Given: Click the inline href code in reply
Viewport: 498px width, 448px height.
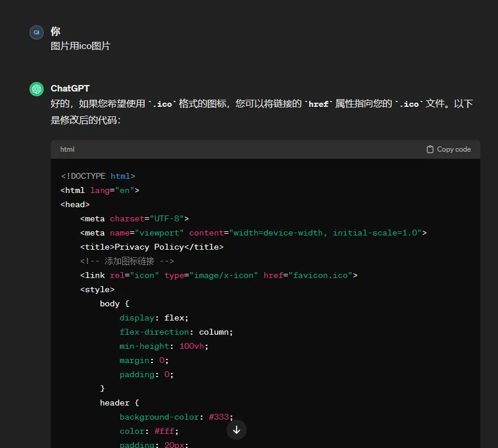Looking at the screenshot, I should coord(318,104).
